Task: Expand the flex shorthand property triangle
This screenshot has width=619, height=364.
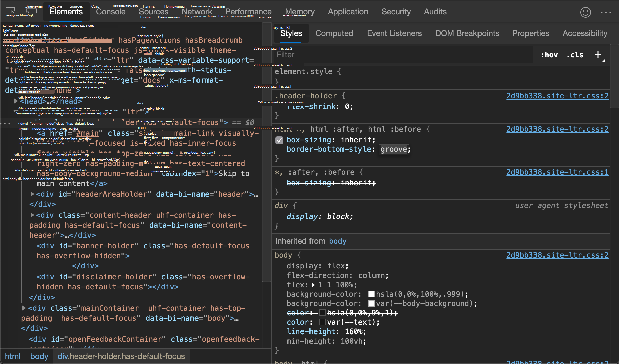Action: point(313,285)
